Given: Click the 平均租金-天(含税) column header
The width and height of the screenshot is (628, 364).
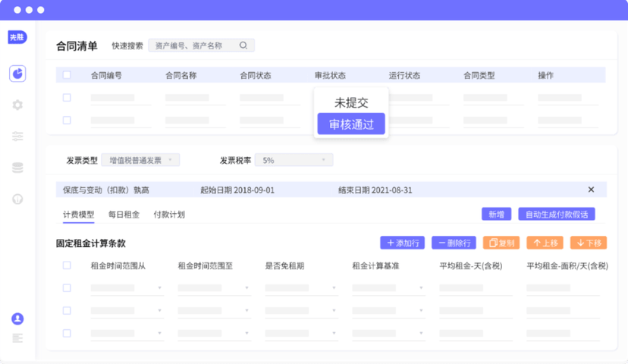Looking at the screenshot, I should (x=470, y=266).
